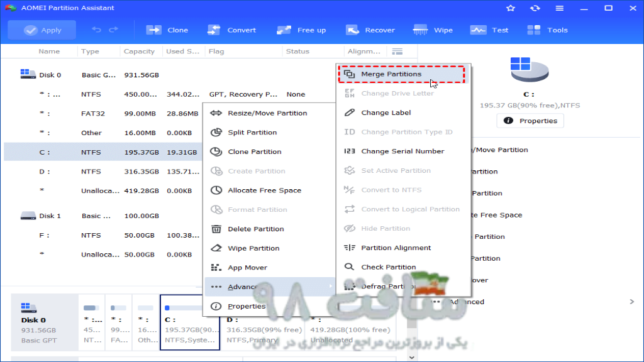This screenshot has height=362, width=644.
Task: Click the undo arrow icon
Action: coord(96,30)
